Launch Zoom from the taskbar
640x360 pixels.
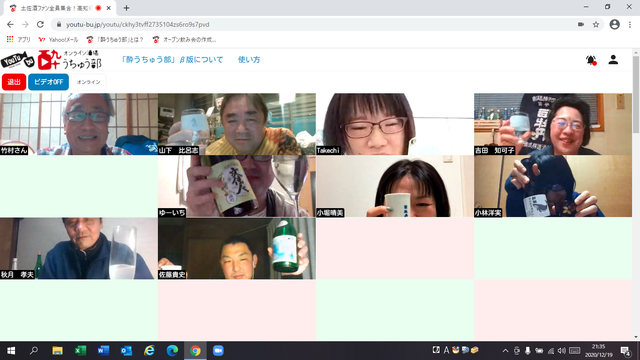point(218,351)
